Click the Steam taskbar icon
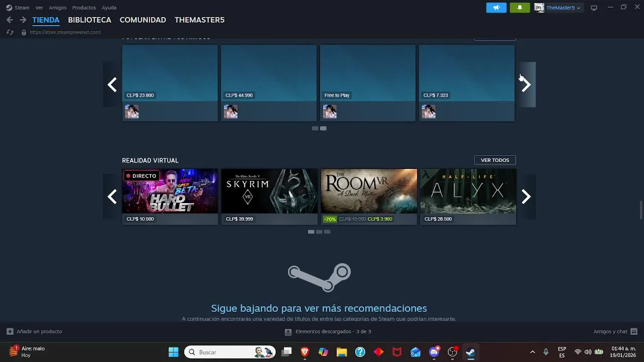 [470, 352]
